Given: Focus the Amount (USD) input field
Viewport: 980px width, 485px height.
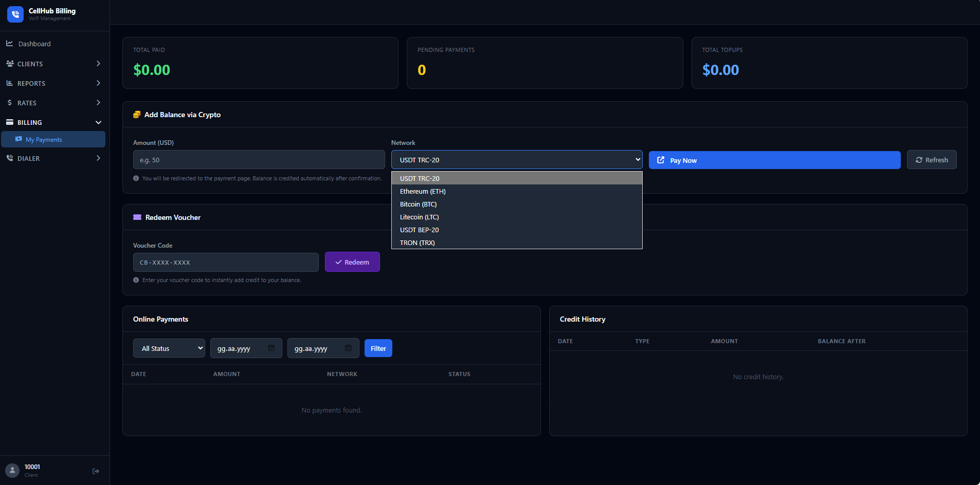Looking at the screenshot, I should tap(259, 160).
